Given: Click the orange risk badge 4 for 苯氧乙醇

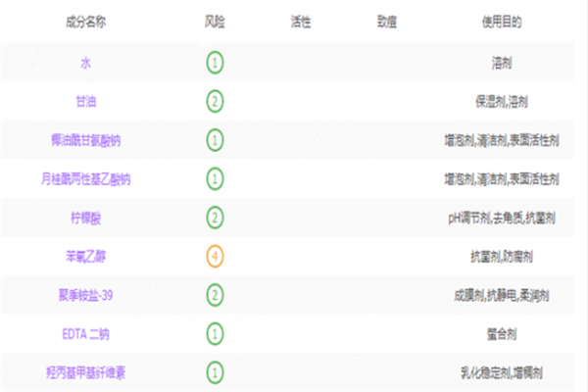Looking at the screenshot, I should (x=215, y=256).
